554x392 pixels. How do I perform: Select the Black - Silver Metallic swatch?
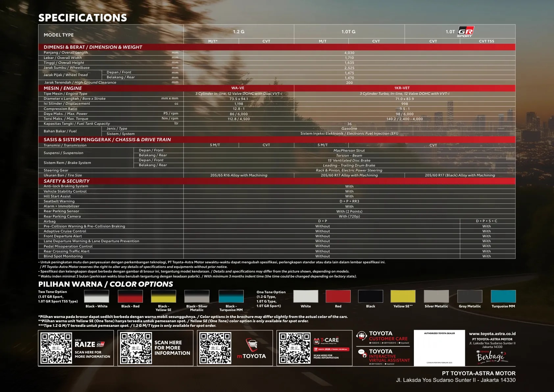pyautogui.click(x=197, y=296)
